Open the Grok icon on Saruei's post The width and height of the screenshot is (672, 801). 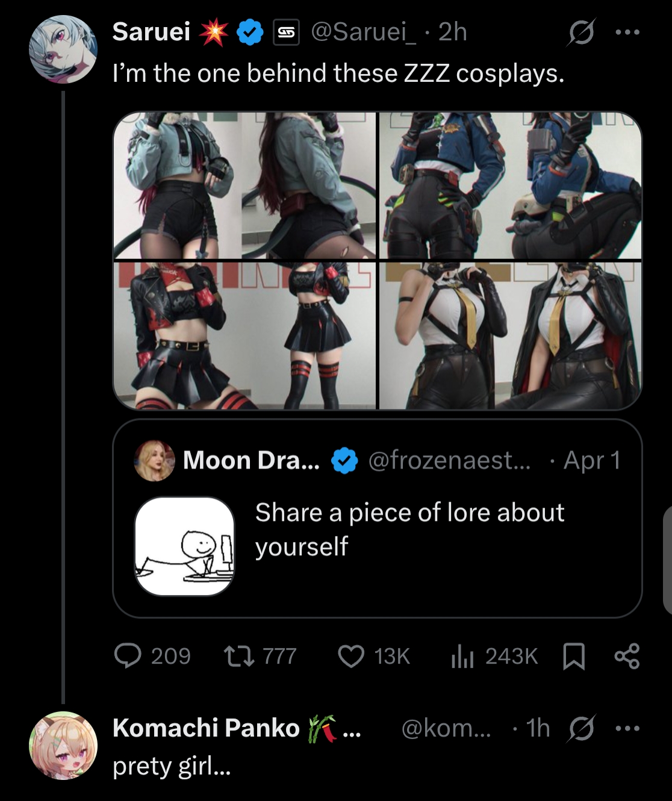pyautogui.click(x=581, y=33)
